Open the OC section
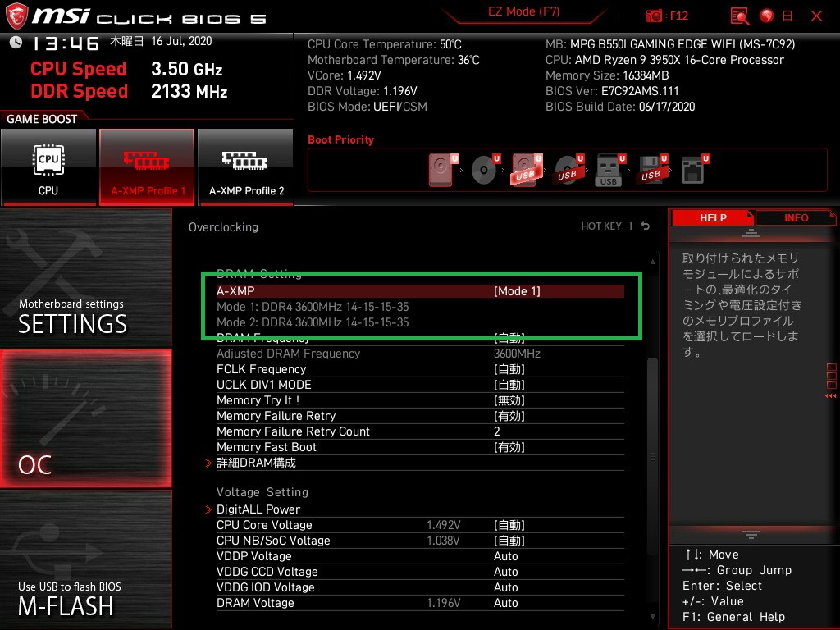Viewport: 840px width, 630px height. click(85, 418)
